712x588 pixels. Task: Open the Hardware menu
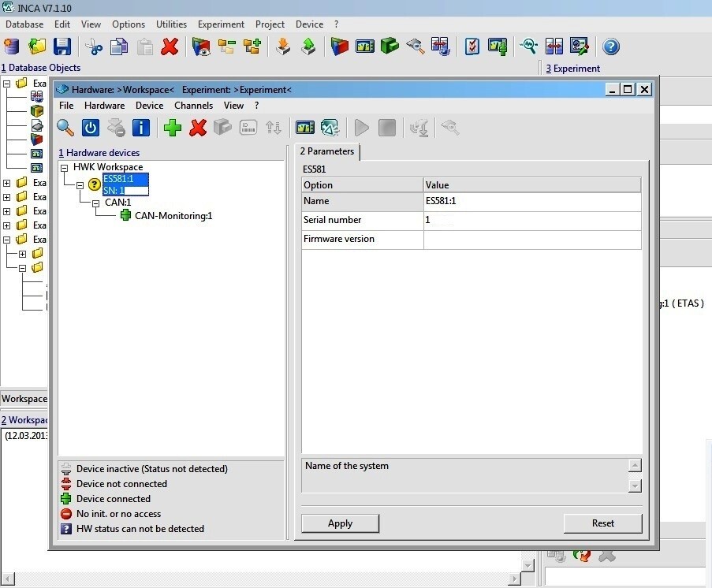point(104,105)
